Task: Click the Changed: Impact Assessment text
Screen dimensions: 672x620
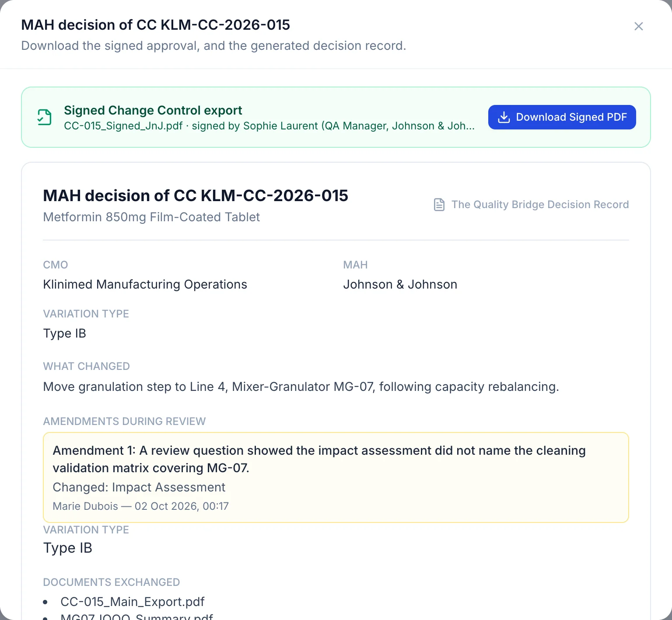Action: pyautogui.click(x=139, y=487)
